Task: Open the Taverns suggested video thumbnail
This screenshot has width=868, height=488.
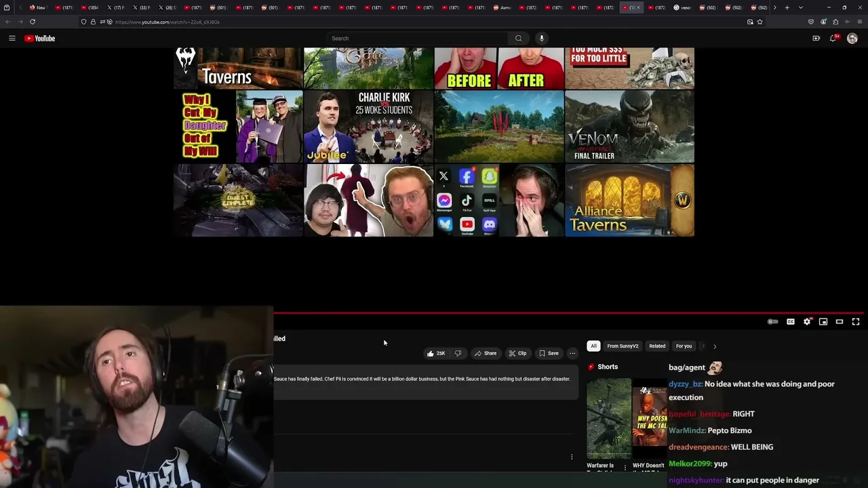Action: (238, 68)
